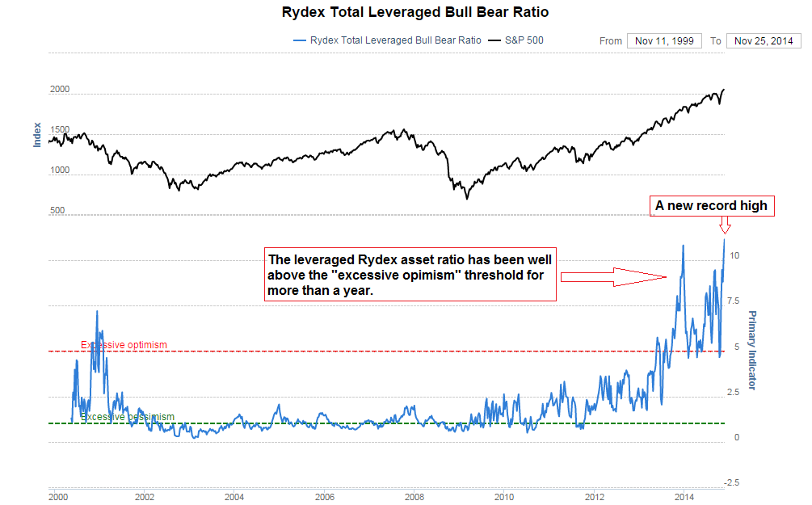The image size is (812, 505).
Task: Click the "Excessive optimism" threshold label
Action: tap(124, 345)
